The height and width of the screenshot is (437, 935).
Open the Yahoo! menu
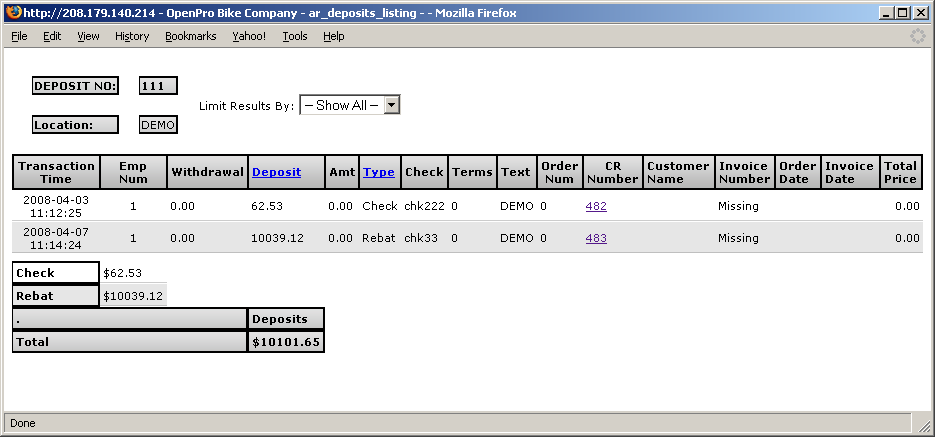[249, 36]
